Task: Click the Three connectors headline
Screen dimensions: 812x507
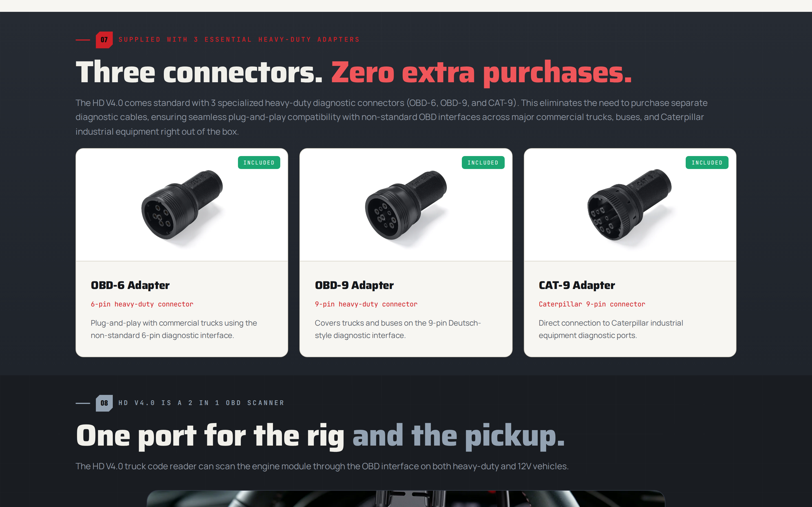Action: pyautogui.click(x=199, y=72)
